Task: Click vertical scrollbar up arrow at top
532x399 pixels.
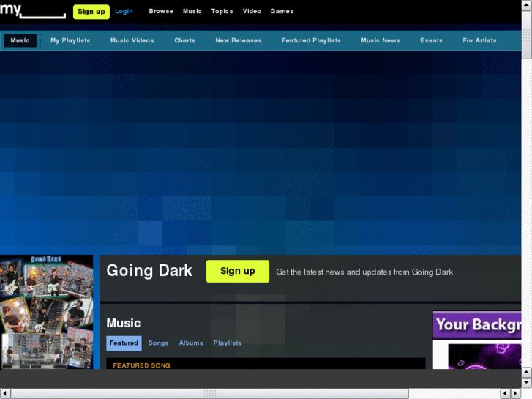Action: pyautogui.click(x=527, y=4)
